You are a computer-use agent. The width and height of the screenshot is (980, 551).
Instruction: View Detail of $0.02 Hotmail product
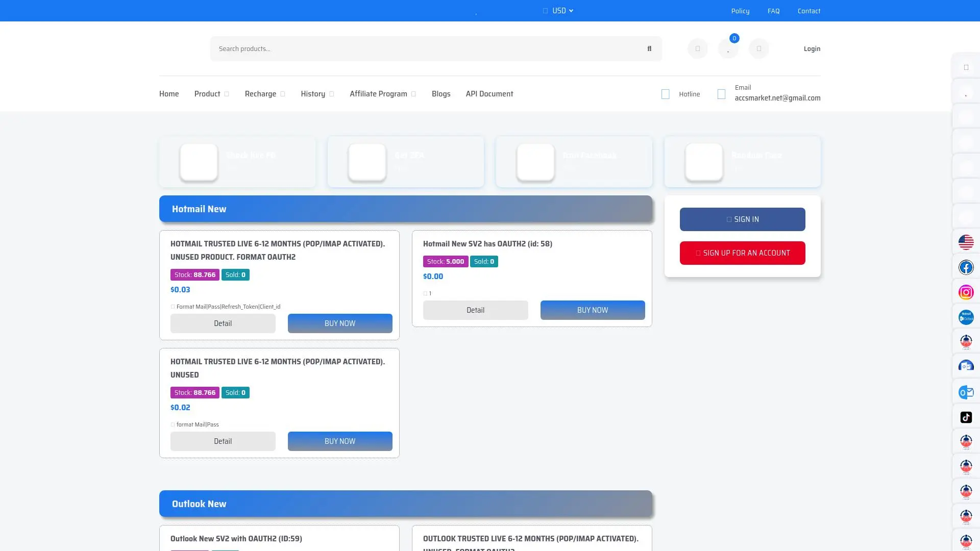[x=223, y=441]
